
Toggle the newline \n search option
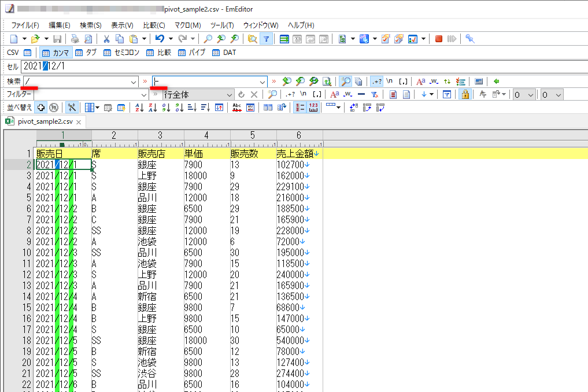coord(389,81)
